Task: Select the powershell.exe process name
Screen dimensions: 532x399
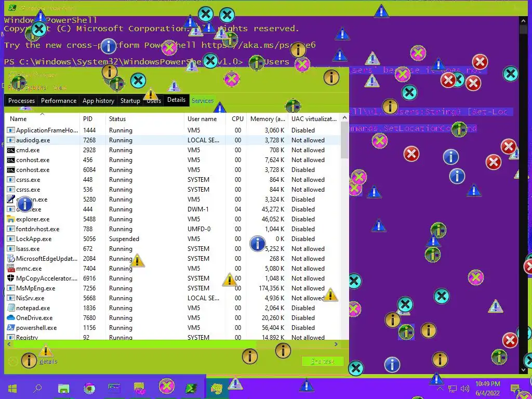Action: click(36, 328)
